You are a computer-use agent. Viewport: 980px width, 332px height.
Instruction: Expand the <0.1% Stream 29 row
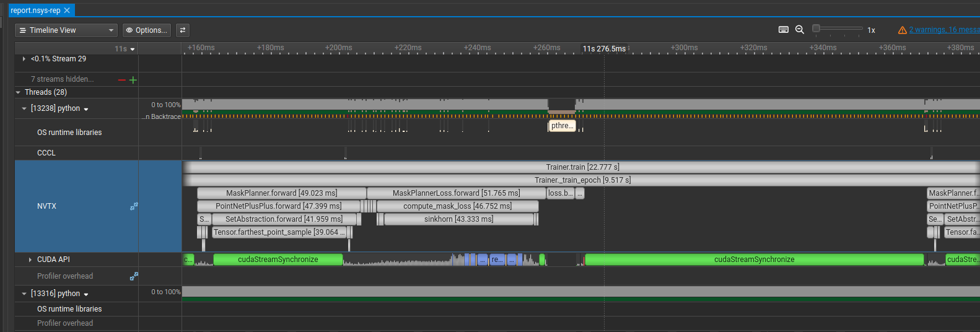tap(24, 59)
